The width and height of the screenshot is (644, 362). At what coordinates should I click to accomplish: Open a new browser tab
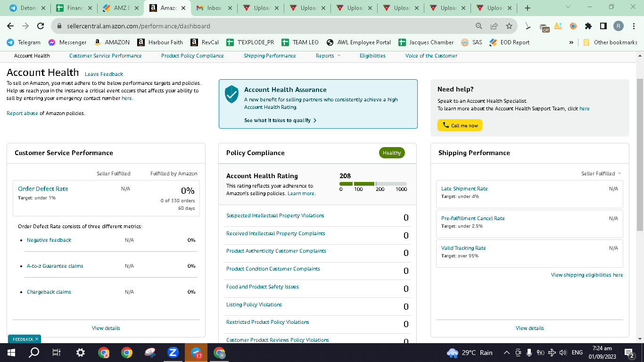528,8
